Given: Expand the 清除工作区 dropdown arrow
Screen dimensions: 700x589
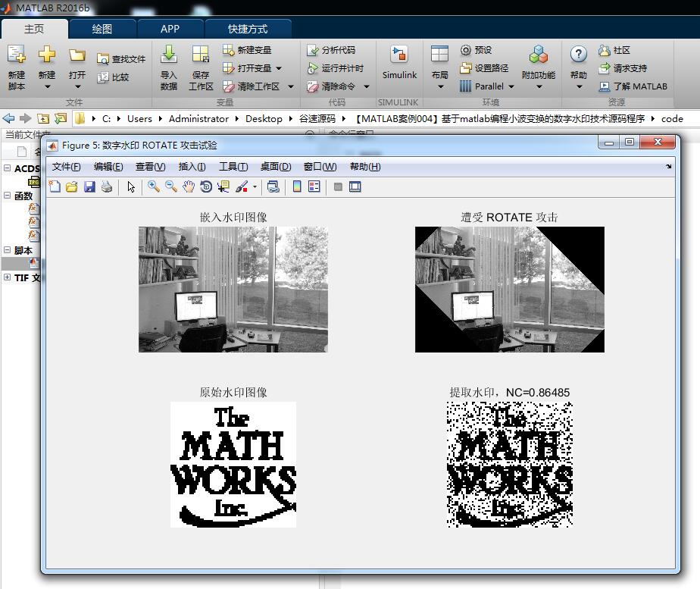Looking at the screenshot, I should [x=291, y=86].
